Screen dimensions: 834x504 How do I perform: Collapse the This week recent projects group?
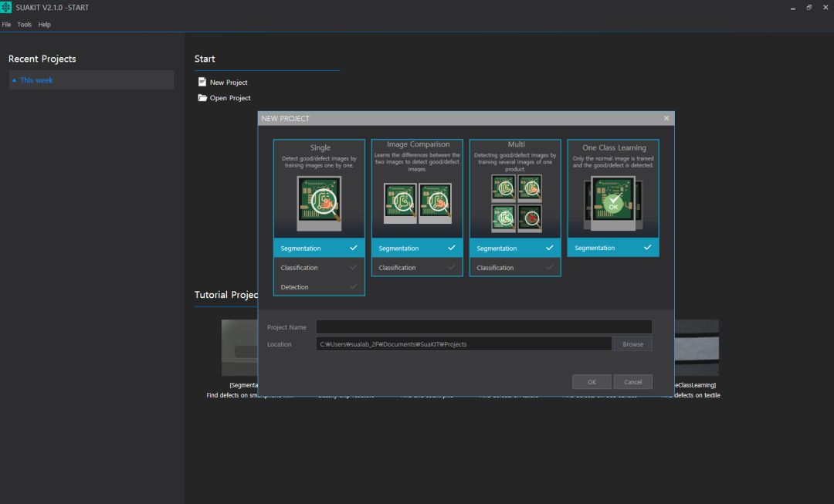(91, 80)
